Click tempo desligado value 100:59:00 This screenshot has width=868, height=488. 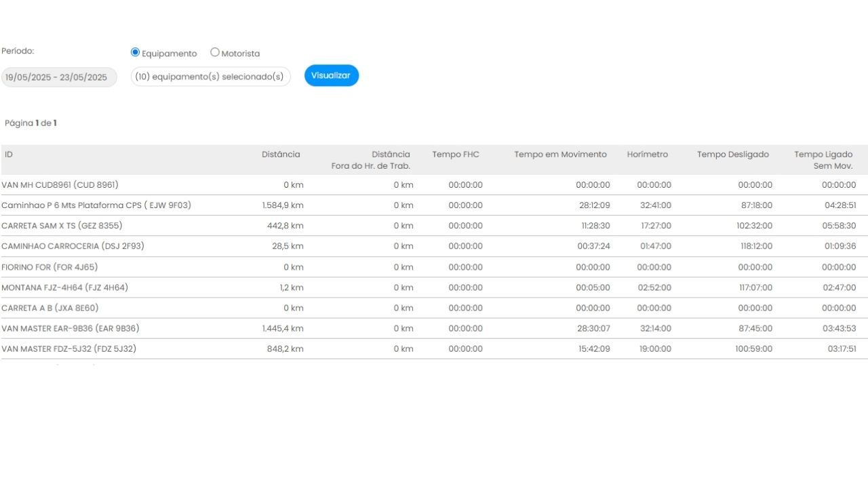755,348
